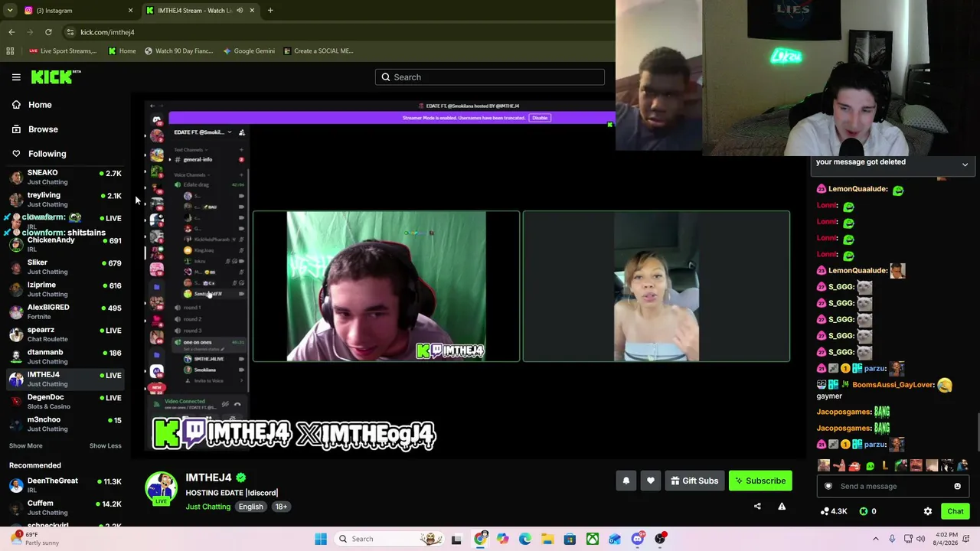This screenshot has width=980, height=551.
Task: Open Cuffem recommended channel
Action: point(65,507)
